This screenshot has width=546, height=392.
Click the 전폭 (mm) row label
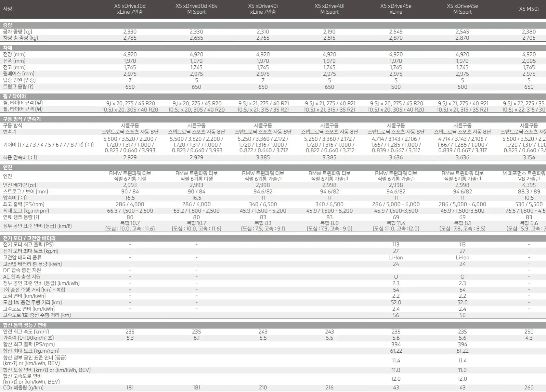(14, 61)
